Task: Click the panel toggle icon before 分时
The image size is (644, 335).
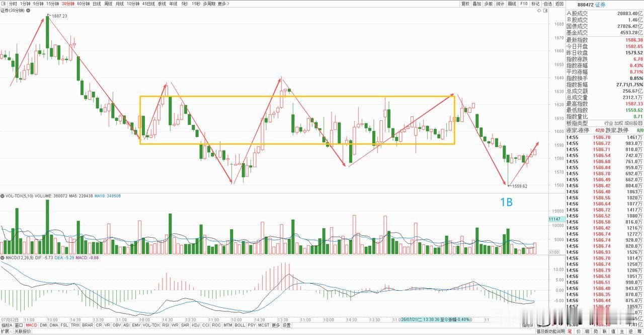Action: [x=4, y=4]
